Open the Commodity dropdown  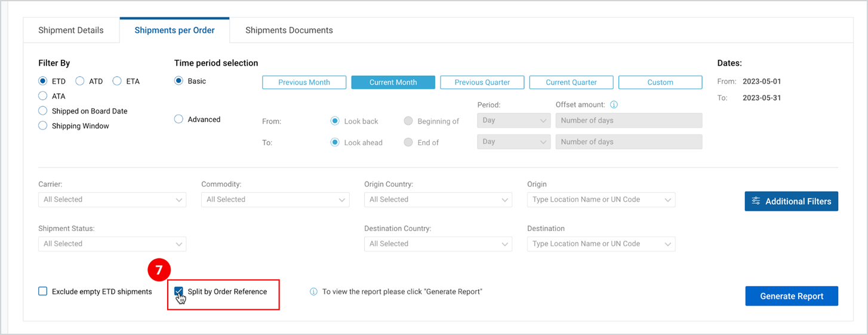tap(275, 199)
